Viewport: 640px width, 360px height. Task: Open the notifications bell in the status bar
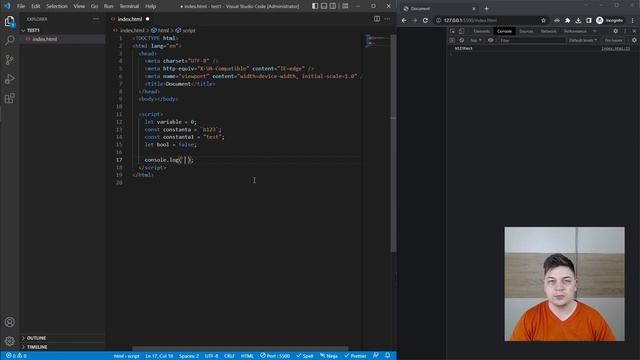387,356
